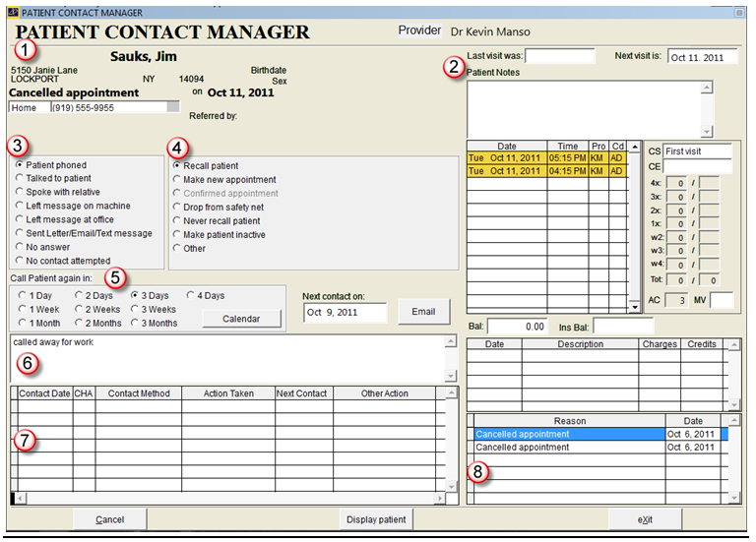Click the Cancel button
This screenshot has height=542, width=756.
click(x=109, y=519)
